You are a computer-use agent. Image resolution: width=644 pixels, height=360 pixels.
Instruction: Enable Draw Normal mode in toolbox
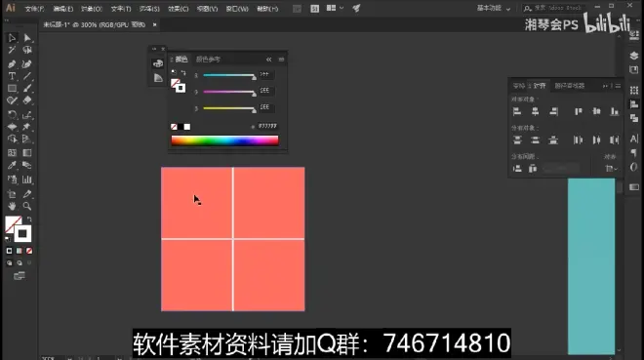tap(10, 263)
